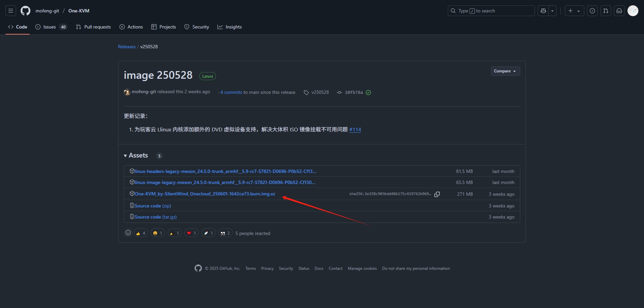Open pull requests icon in header
This screenshot has width=644, height=308.
click(606, 11)
